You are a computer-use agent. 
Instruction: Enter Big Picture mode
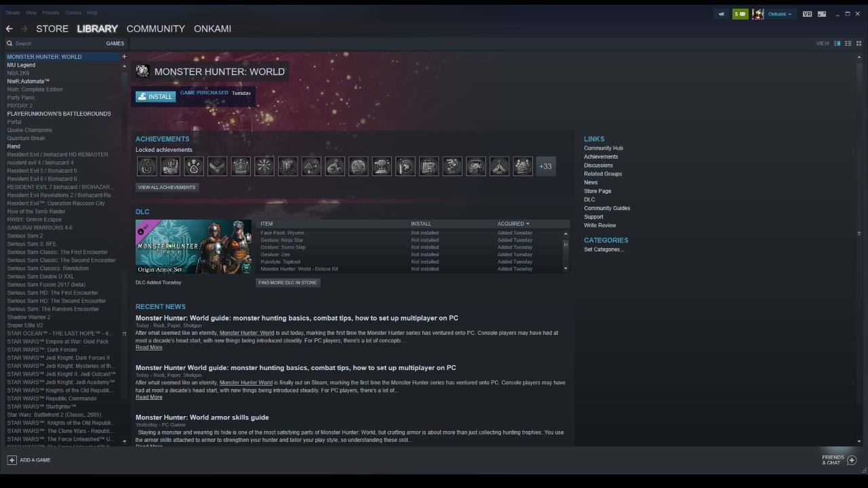(822, 14)
